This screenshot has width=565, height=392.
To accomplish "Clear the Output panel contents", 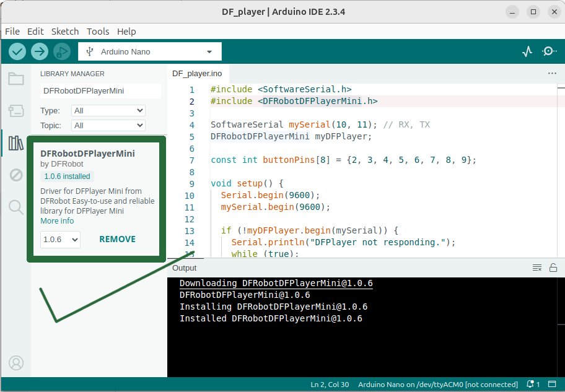I will pyautogui.click(x=537, y=268).
